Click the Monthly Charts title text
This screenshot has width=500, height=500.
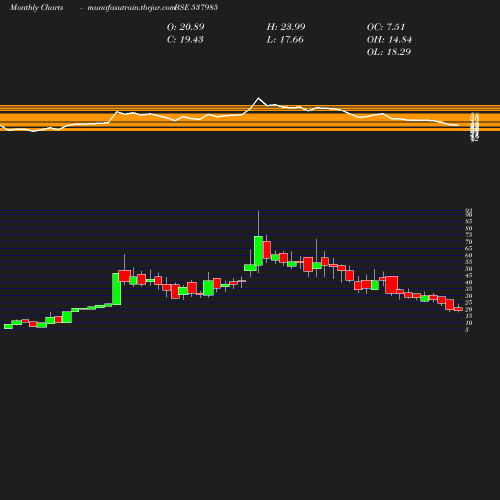point(36,7)
